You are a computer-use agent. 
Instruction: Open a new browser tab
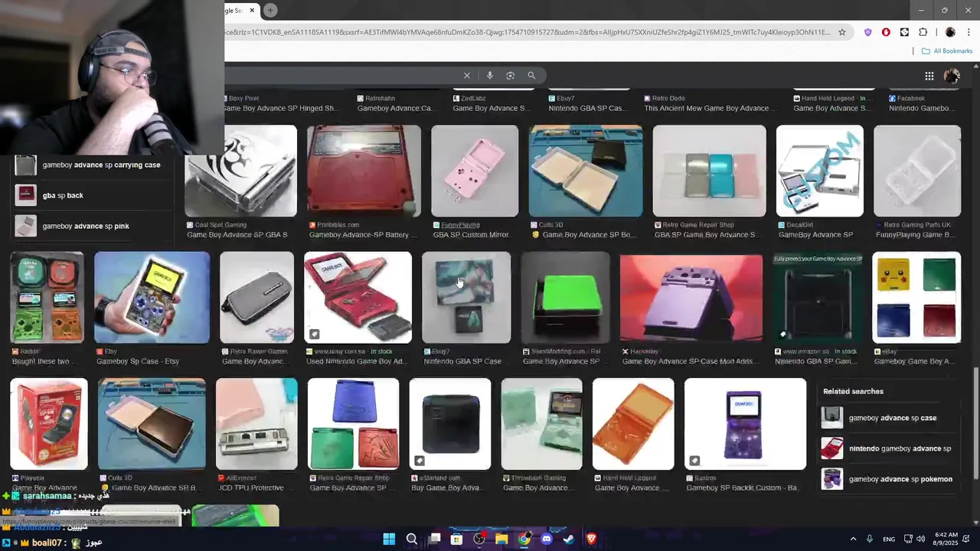[270, 10]
